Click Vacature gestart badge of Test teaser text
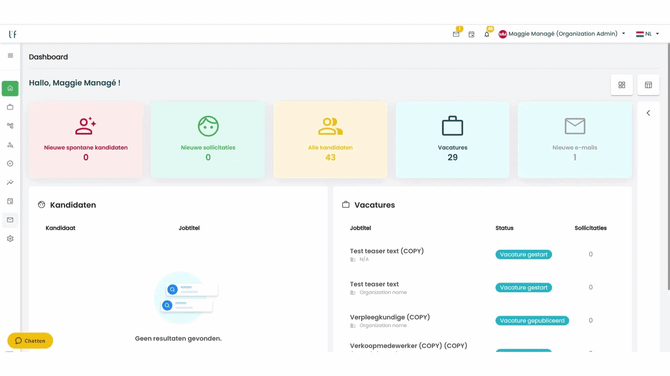The width and height of the screenshot is (670, 376). coord(523,288)
